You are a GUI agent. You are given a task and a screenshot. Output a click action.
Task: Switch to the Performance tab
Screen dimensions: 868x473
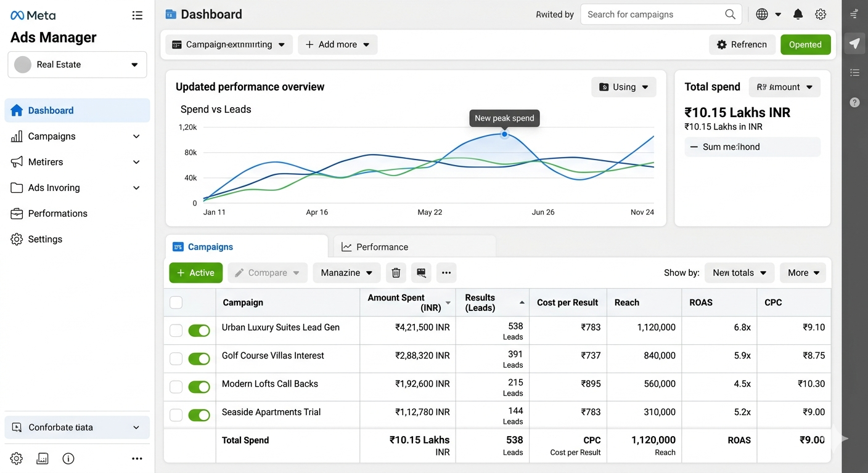pos(414,246)
